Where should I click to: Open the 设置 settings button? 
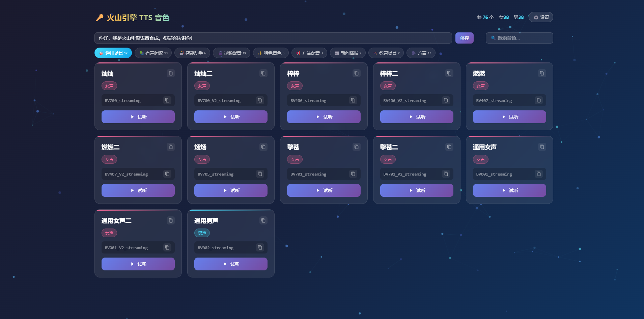pyautogui.click(x=541, y=17)
